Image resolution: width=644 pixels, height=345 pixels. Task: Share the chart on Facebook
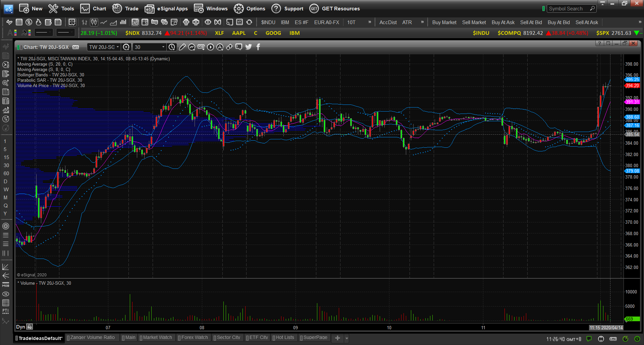258,47
